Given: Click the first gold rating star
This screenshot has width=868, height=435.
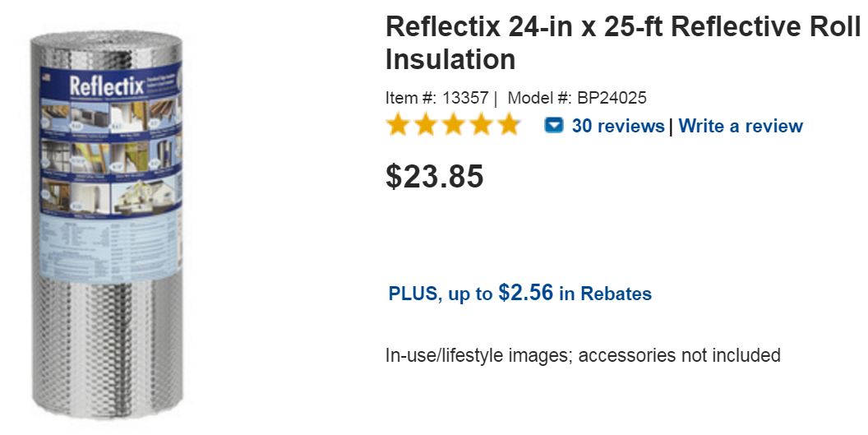Looking at the screenshot, I should (398, 126).
